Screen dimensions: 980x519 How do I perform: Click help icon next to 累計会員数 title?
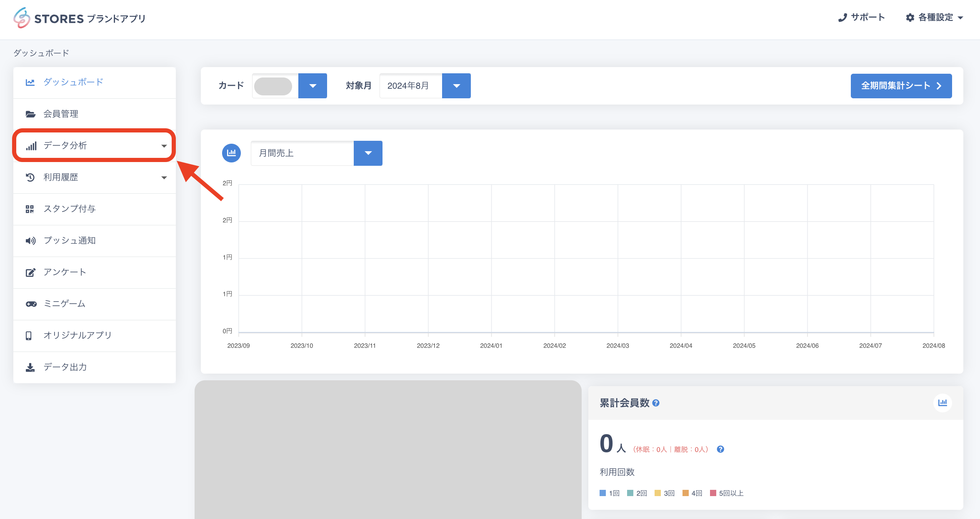(656, 403)
